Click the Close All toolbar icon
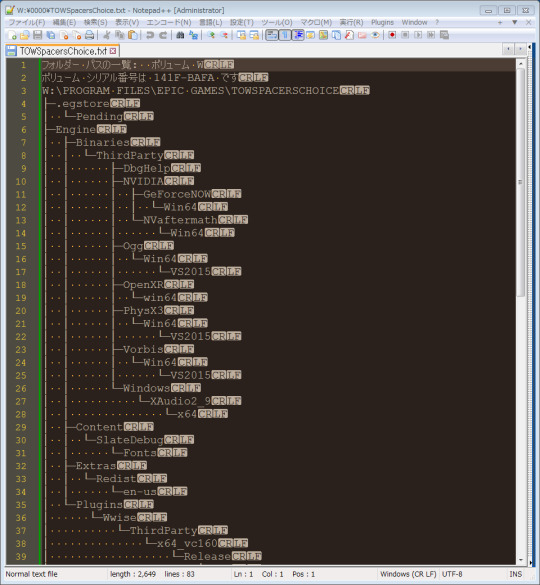 [x=77, y=35]
